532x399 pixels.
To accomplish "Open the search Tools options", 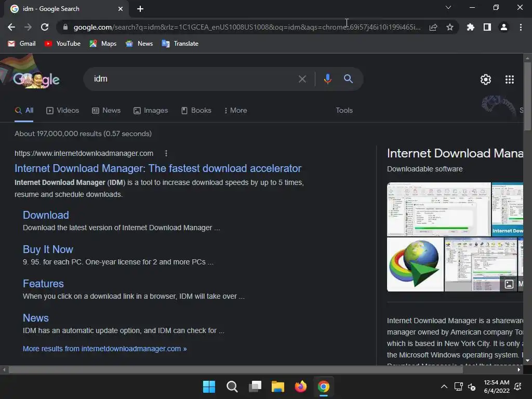I will coord(344,110).
